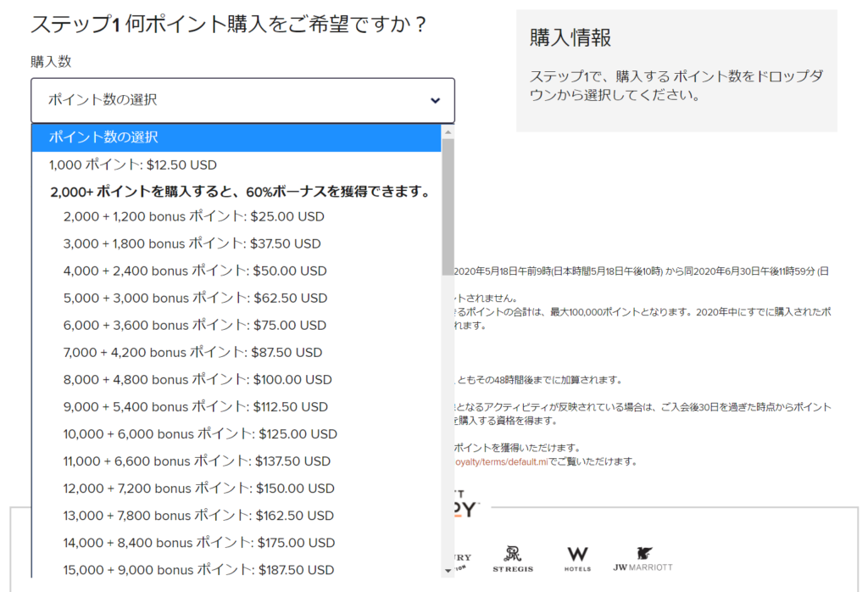The image size is (868, 592).
Task: Select 6,000 + 3,600 bonus points option
Action: pos(194,325)
